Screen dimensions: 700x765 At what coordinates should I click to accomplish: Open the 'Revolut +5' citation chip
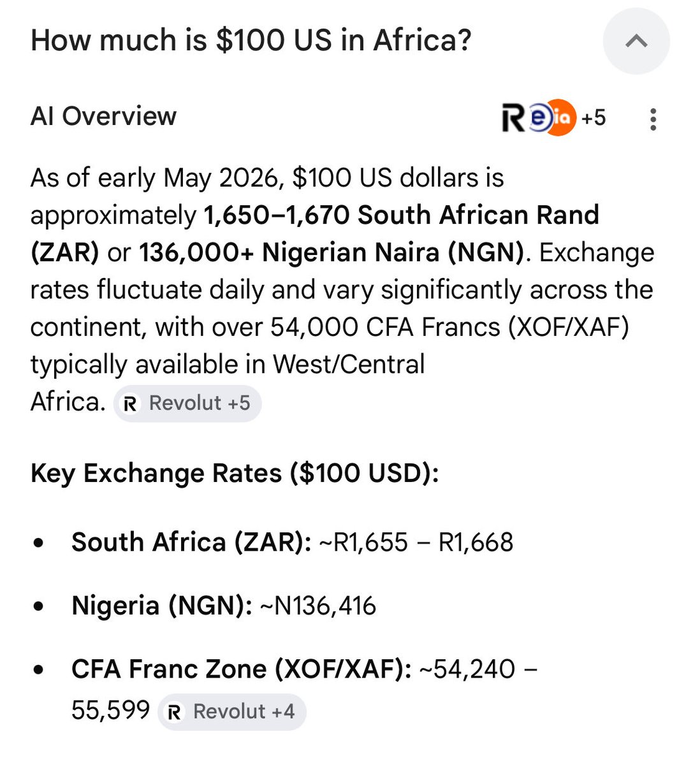tap(187, 403)
